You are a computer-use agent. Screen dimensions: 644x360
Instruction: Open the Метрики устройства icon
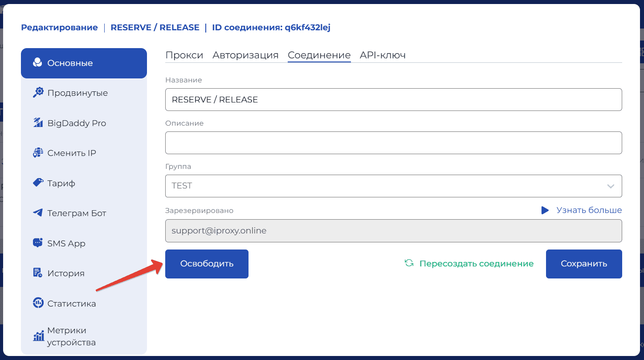(38, 336)
